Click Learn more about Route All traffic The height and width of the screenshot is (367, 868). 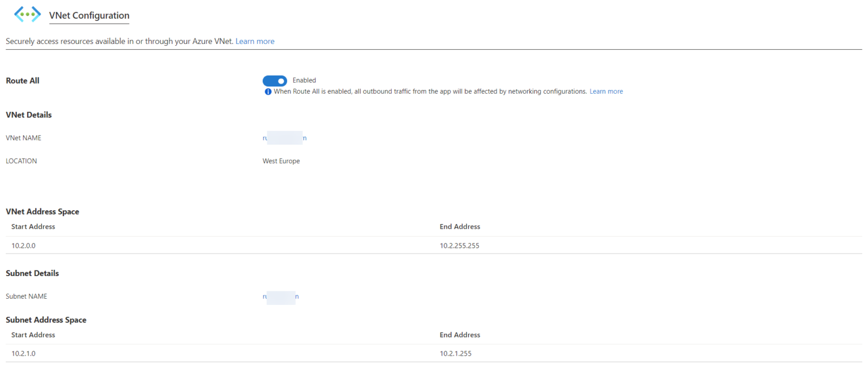606,91
